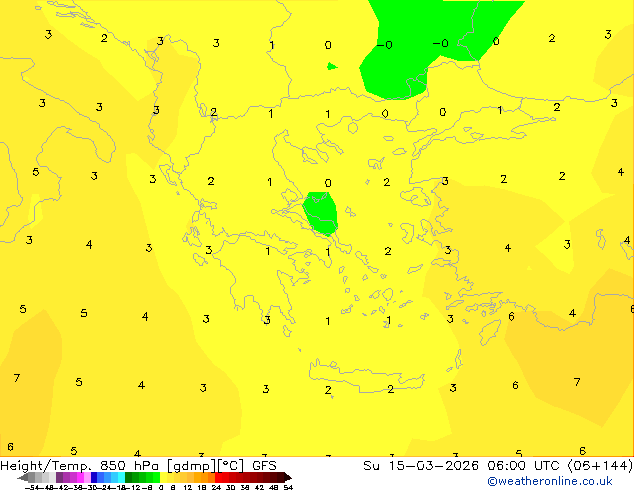Click the 'Su 15-03-2026' date text
The height and width of the screenshot is (490, 634).
coord(421,465)
